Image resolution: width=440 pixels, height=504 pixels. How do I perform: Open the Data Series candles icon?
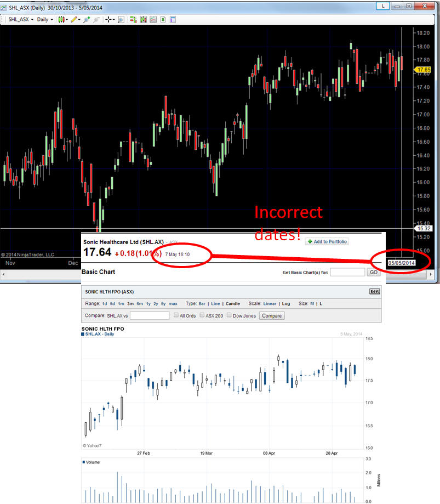[x=143, y=20]
